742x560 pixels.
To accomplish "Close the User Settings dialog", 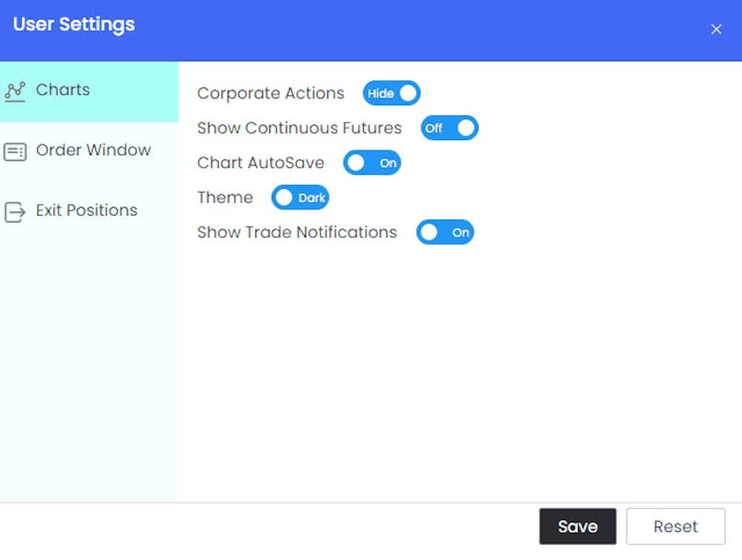I will point(716,30).
